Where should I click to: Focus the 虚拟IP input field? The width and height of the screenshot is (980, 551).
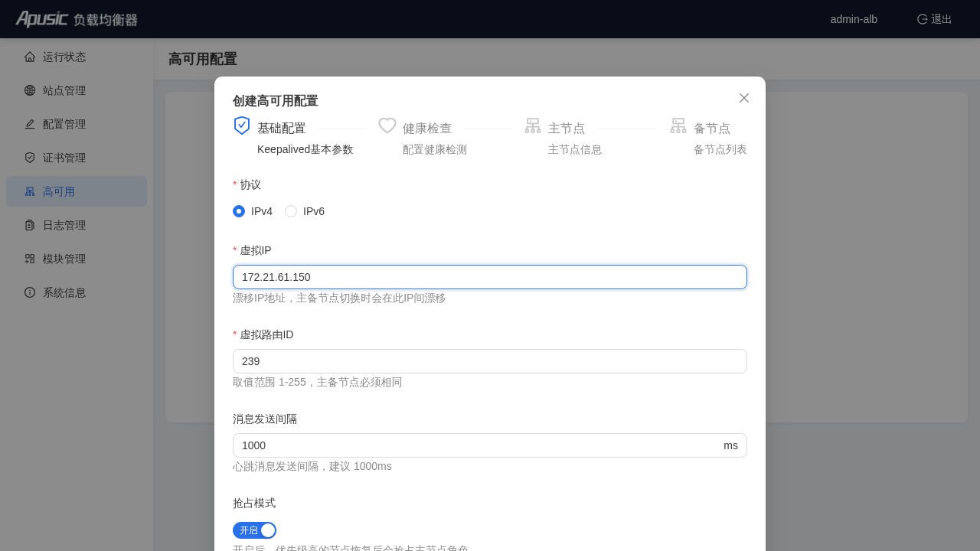[x=490, y=277]
